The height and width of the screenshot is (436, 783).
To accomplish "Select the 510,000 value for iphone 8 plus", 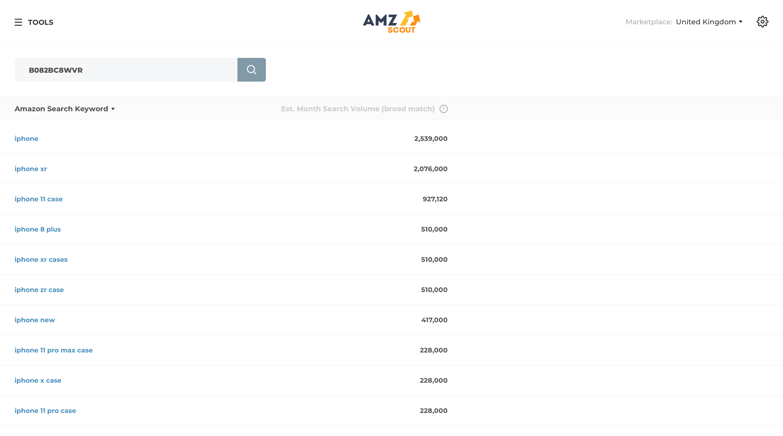I will [x=434, y=229].
